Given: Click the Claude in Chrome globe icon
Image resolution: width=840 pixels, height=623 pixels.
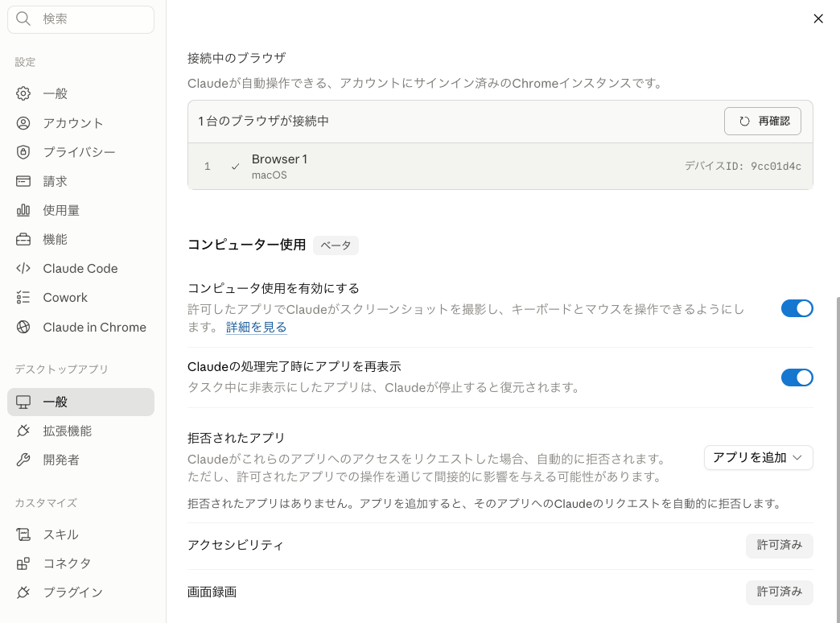Looking at the screenshot, I should pos(23,327).
